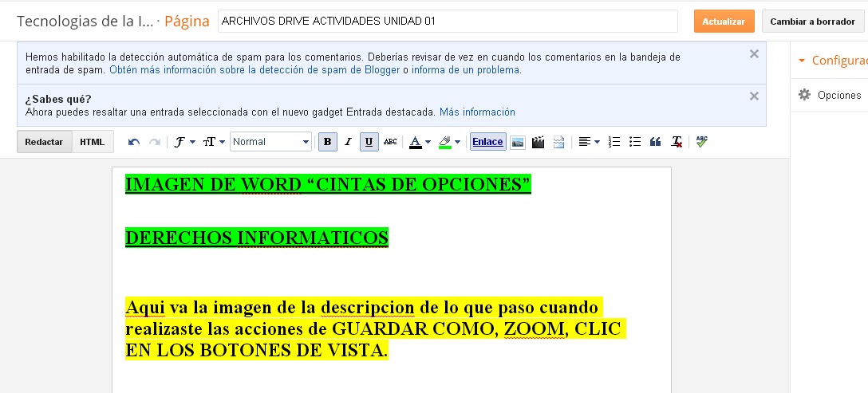Image resolution: width=868 pixels, height=393 pixels.
Task: Switch to the HTML editing mode
Action: pos(93,142)
